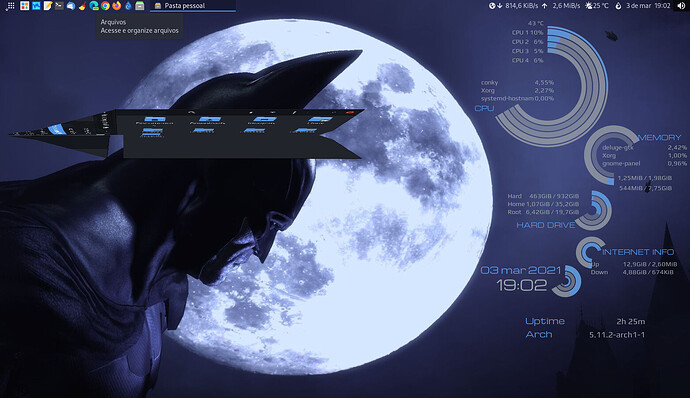
Task: Open the volume speaker control
Action: pyautogui.click(x=681, y=6)
